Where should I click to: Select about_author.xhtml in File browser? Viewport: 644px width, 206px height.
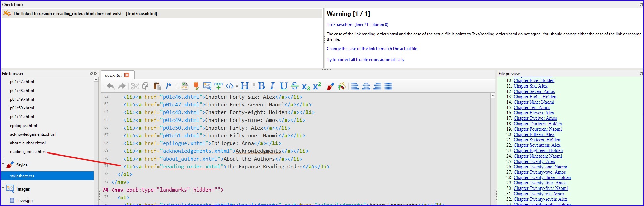pyautogui.click(x=28, y=143)
